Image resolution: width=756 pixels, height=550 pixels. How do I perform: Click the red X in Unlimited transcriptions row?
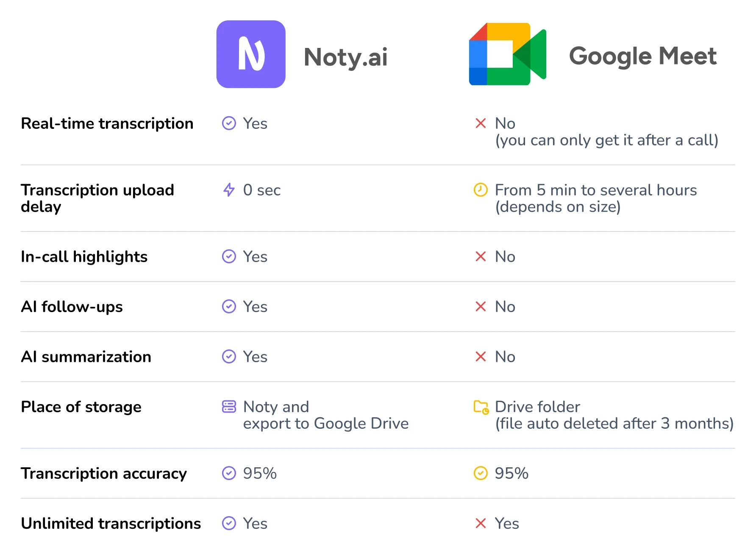481,523
